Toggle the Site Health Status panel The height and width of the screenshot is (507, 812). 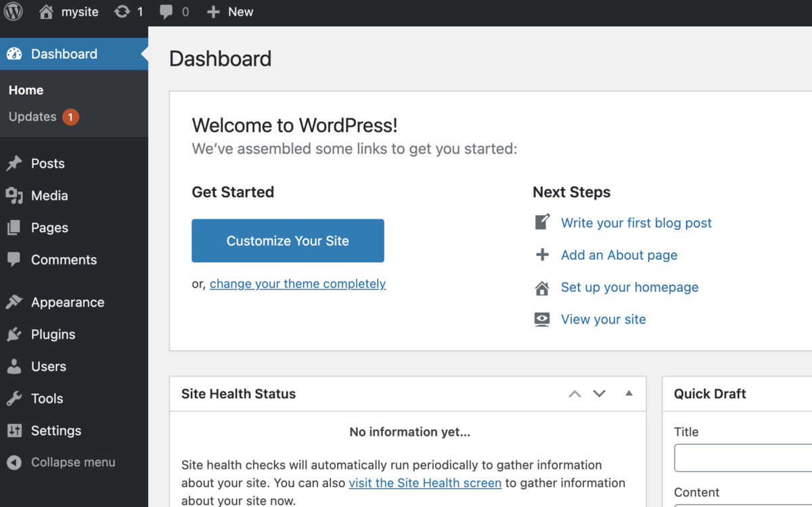pos(629,393)
